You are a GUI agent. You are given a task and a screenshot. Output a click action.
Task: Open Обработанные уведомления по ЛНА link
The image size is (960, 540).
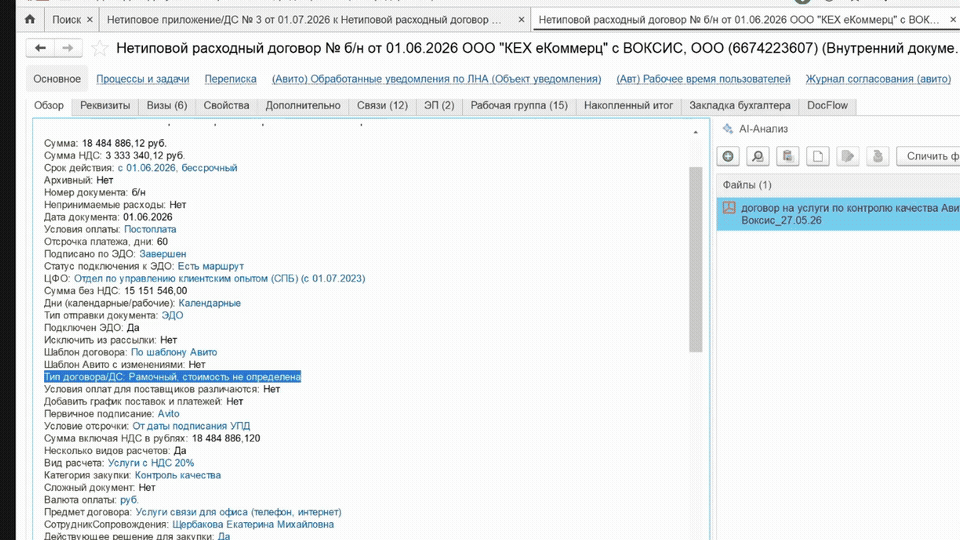437,79
